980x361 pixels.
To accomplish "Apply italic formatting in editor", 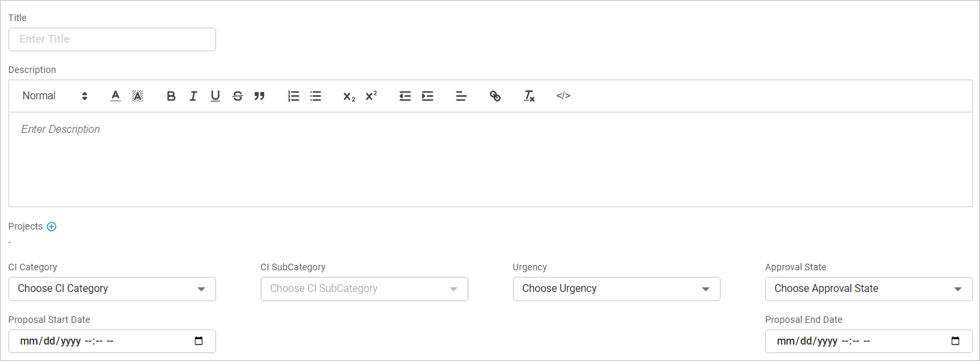I will (x=193, y=96).
